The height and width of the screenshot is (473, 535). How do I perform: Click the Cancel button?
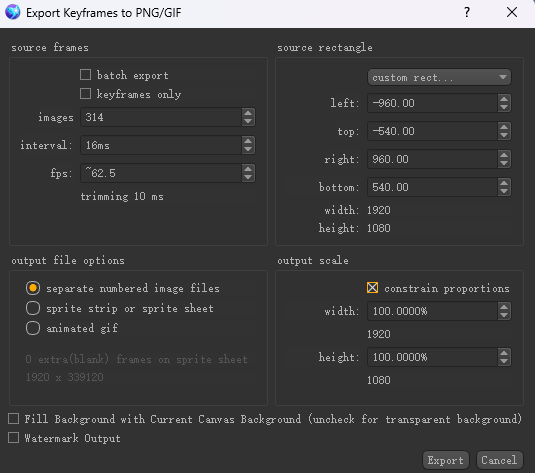[499, 460]
